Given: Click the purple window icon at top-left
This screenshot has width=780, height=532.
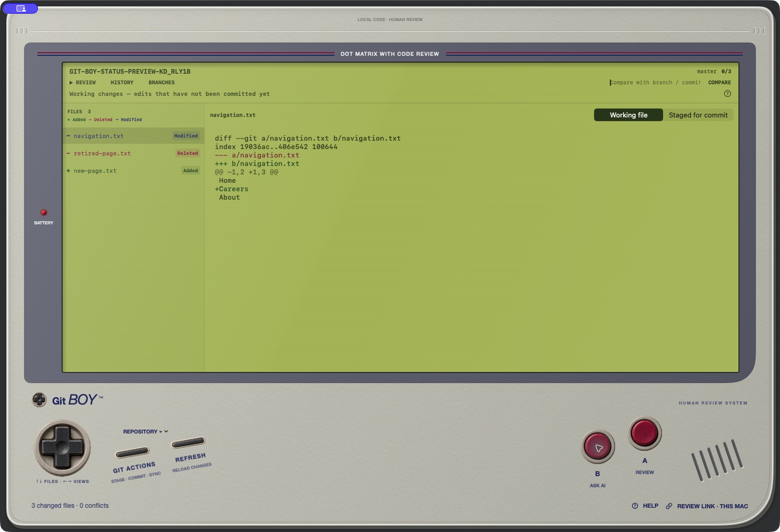Looking at the screenshot, I should click(x=21, y=8).
